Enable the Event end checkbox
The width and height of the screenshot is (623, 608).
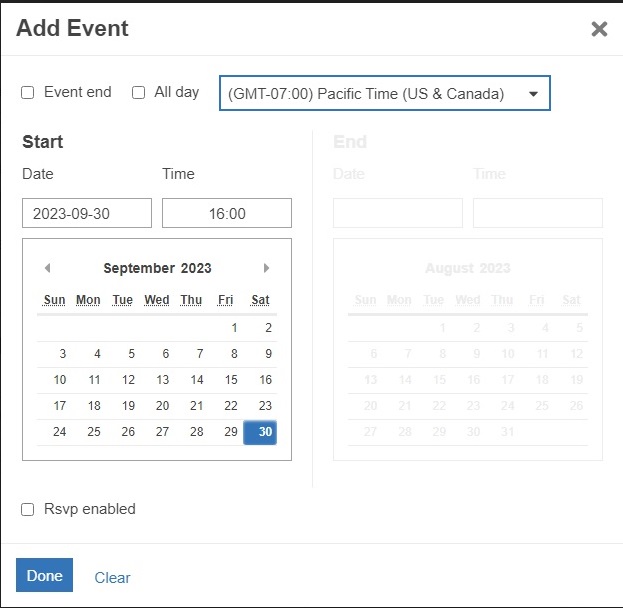click(x=28, y=92)
